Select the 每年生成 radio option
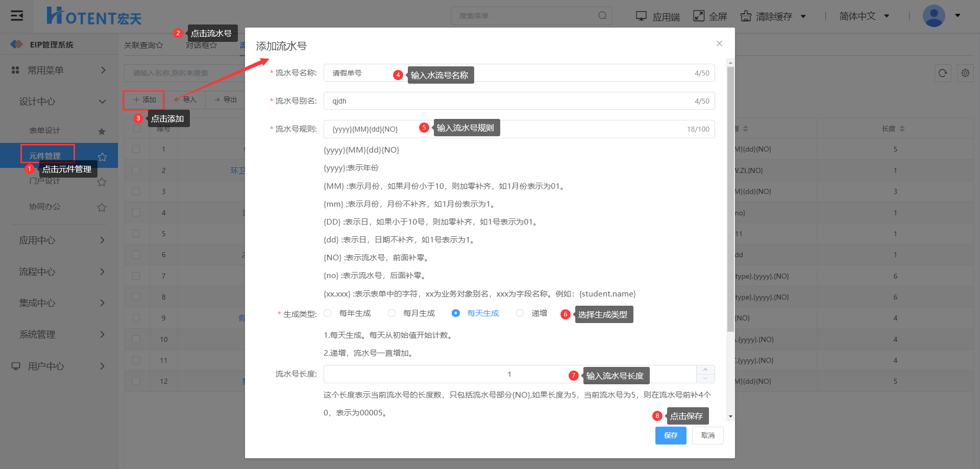 [328, 313]
